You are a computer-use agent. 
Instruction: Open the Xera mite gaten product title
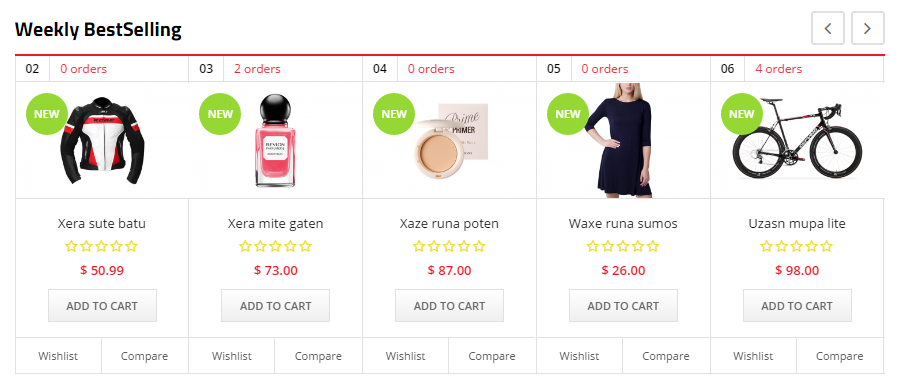click(275, 223)
